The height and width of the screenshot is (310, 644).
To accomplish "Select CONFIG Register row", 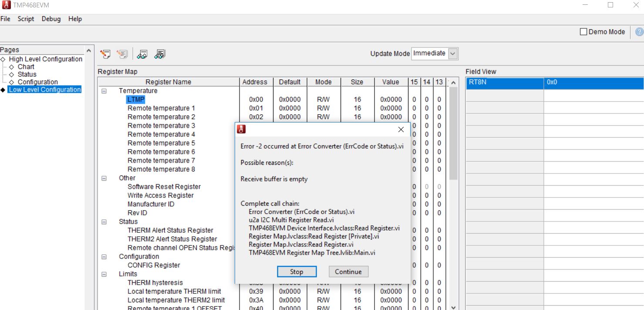I will [154, 265].
